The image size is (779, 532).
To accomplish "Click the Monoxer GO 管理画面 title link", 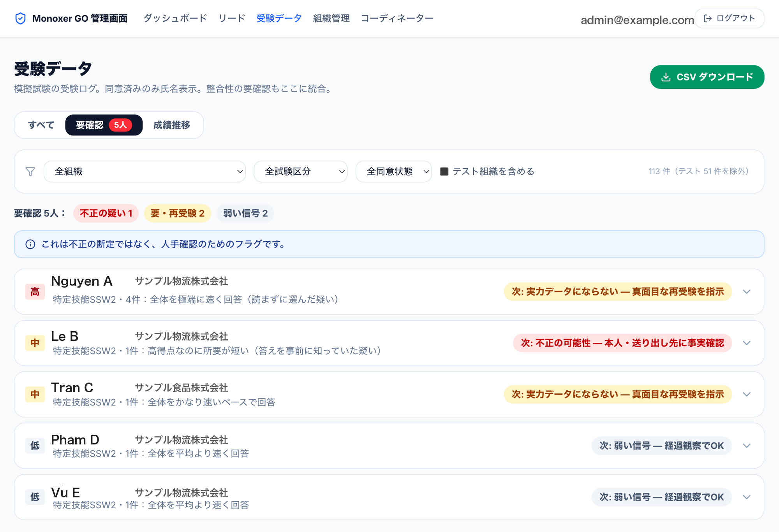I will tap(80, 18).
